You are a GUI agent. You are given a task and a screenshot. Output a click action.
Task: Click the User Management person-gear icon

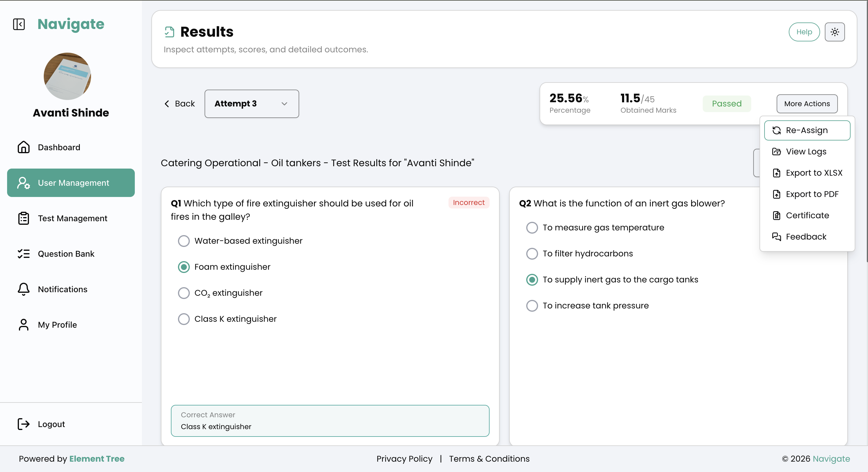pyautogui.click(x=24, y=183)
